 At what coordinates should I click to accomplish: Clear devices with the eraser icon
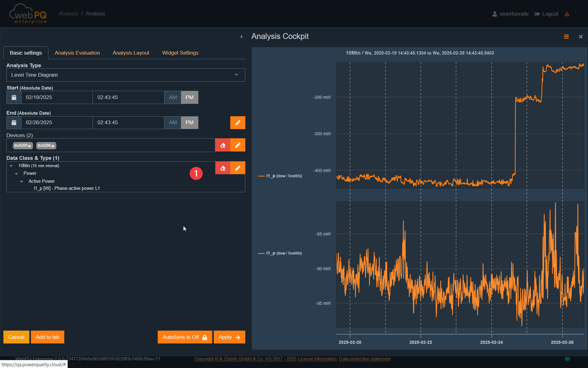coord(223,145)
